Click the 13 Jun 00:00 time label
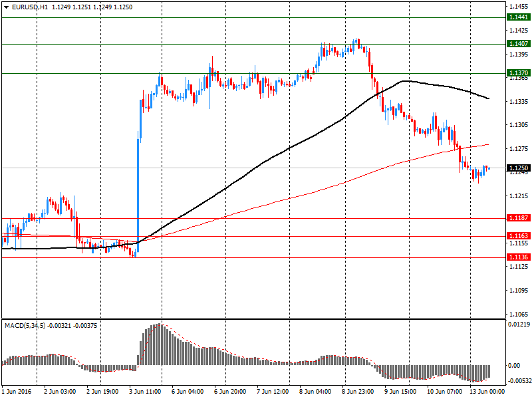This screenshot has width=532, height=399. click(487, 392)
